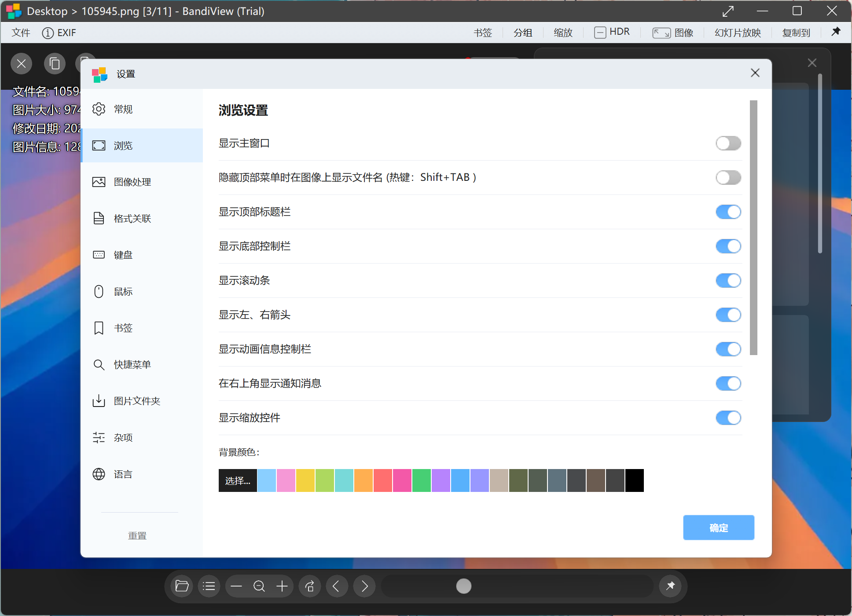Close the 设置 dialog with the X
852x616 pixels.
click(x=755, y=73)
